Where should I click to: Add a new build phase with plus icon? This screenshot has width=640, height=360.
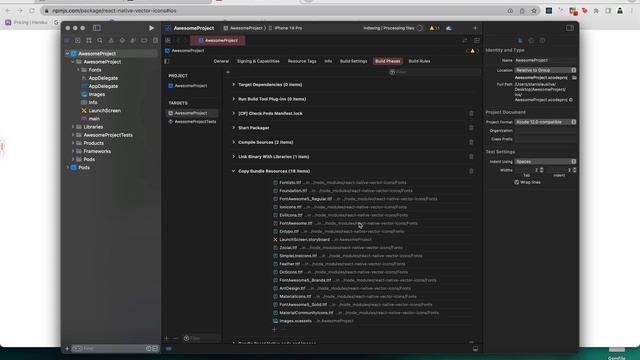(228, 72)
